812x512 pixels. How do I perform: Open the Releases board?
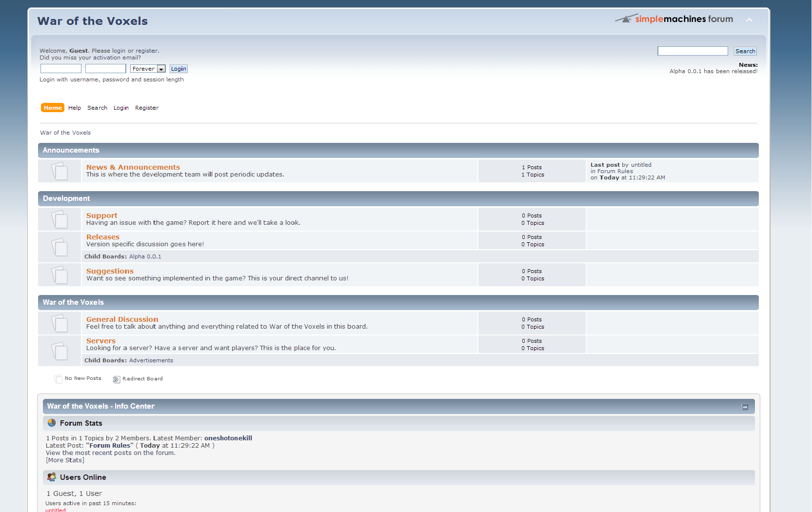click(102, 237)
